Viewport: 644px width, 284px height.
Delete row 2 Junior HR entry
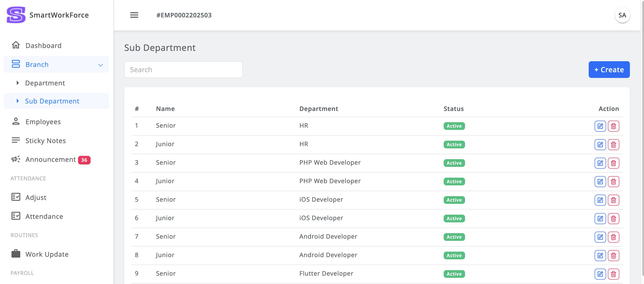pyautogui.click(x=613, y=144)
